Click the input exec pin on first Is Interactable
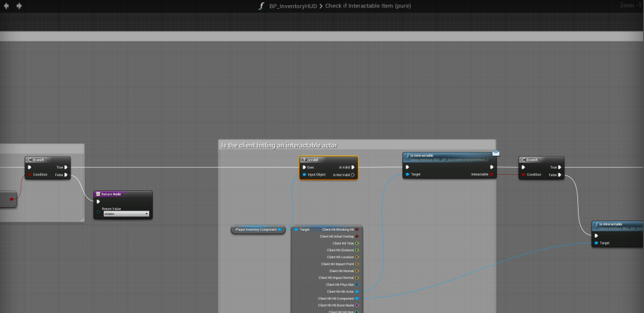 408,167
